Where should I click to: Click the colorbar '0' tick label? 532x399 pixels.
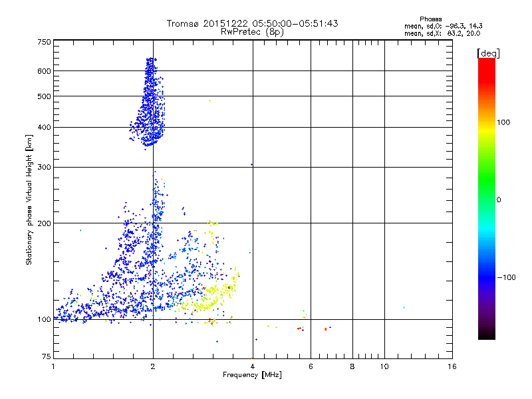tap(499, 200)
